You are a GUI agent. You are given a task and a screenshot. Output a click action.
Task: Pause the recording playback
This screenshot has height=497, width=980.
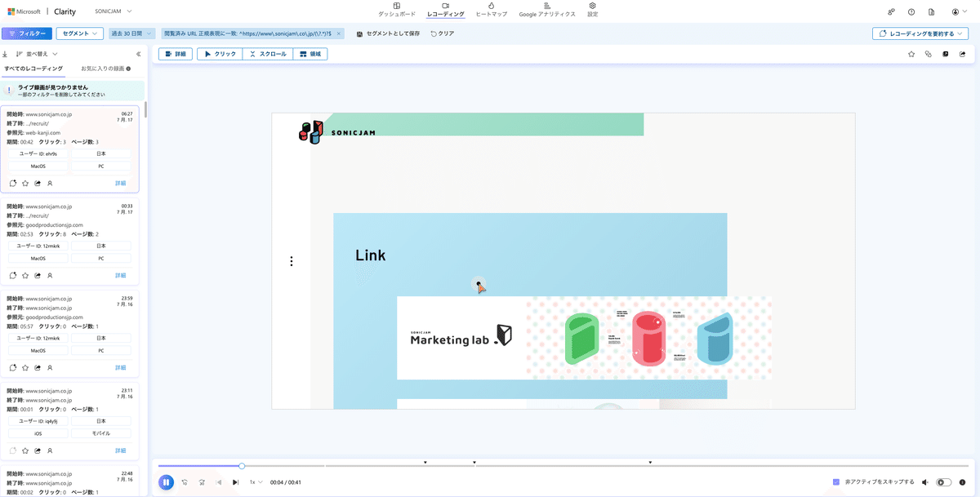coord(166,482)
